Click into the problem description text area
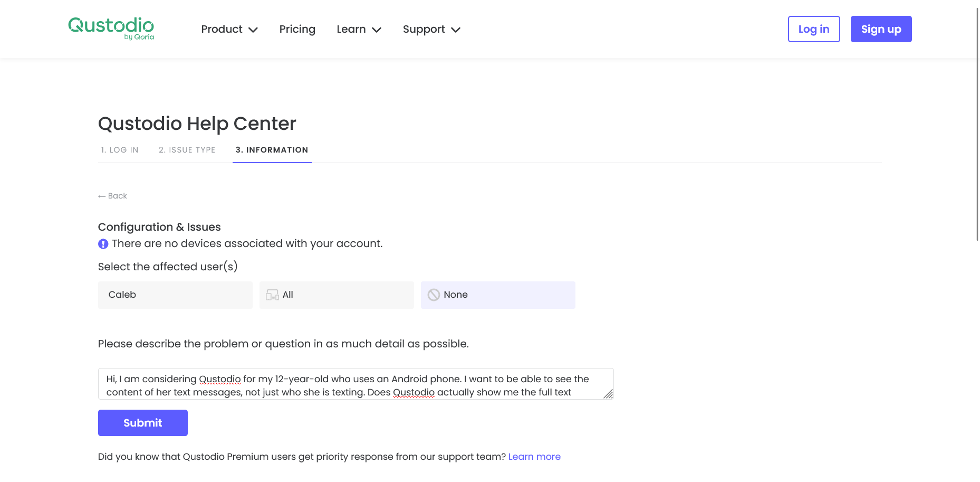 pos(356,384)
